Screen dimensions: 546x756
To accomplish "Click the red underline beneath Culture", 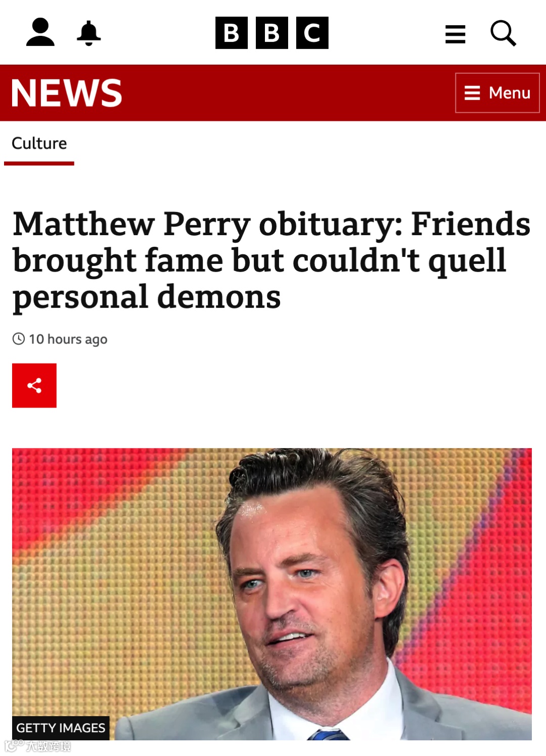I will [x=39, y=164].
